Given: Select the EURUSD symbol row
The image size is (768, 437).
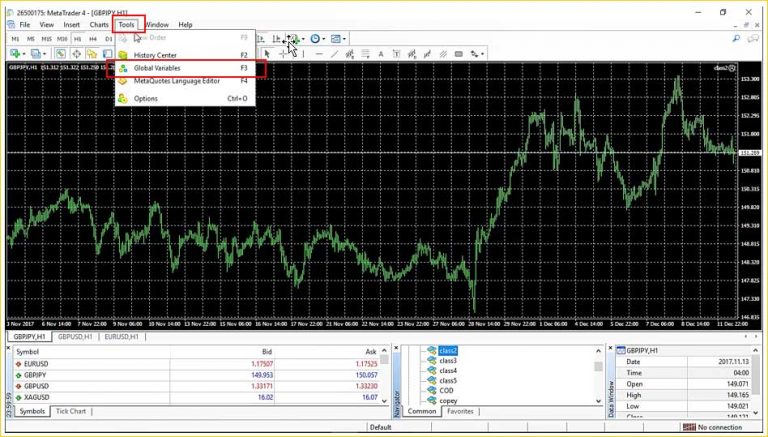Looking at the screenshot, I should click(x=196, y=364).
